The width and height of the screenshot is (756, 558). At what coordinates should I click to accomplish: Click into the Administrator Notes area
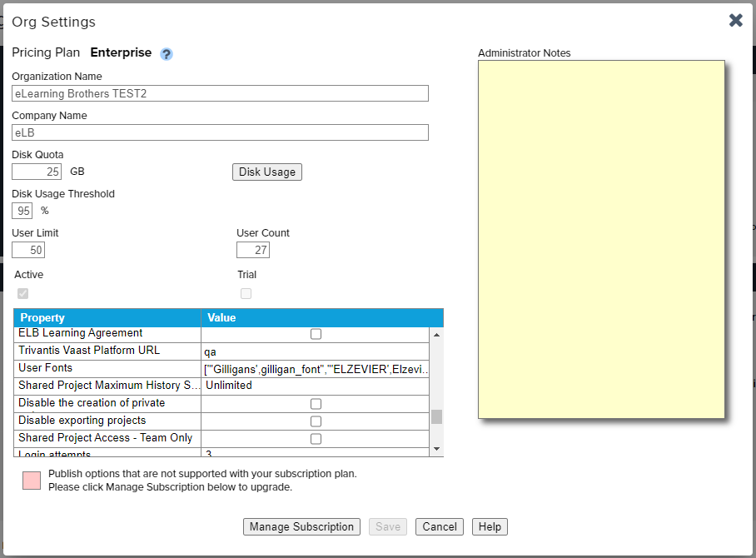click(601, 239)
